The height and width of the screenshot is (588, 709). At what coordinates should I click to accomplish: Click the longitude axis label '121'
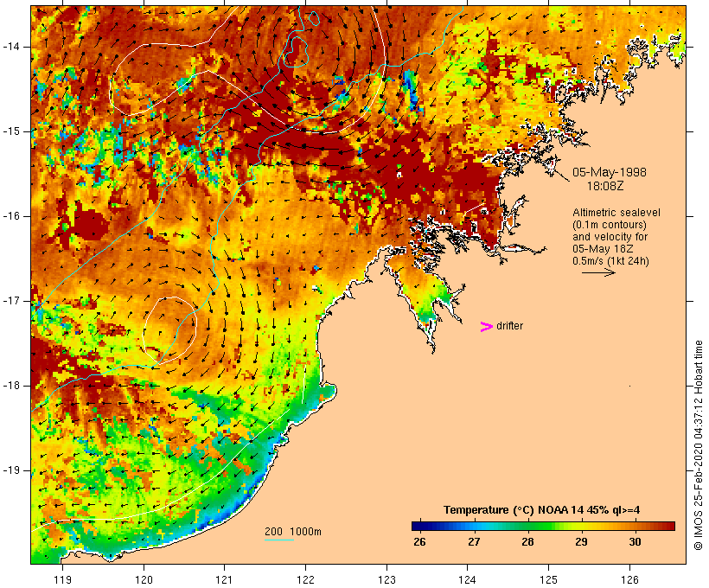click(x=224, y=579)
